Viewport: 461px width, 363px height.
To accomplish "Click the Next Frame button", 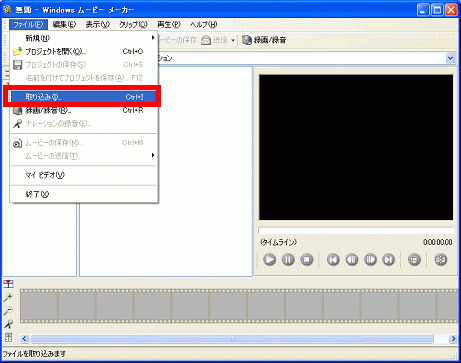I will pyautogui.click(x=370, y=259).
